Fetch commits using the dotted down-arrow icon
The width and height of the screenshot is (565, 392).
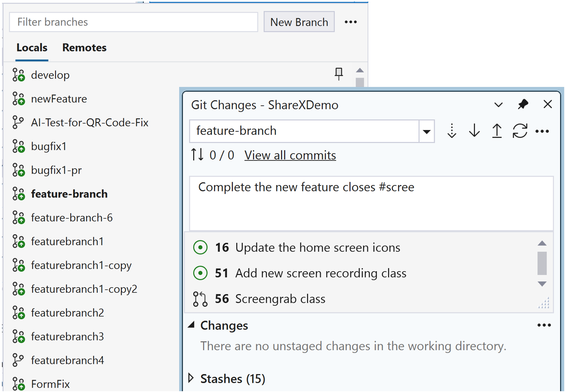click(452, 131)
